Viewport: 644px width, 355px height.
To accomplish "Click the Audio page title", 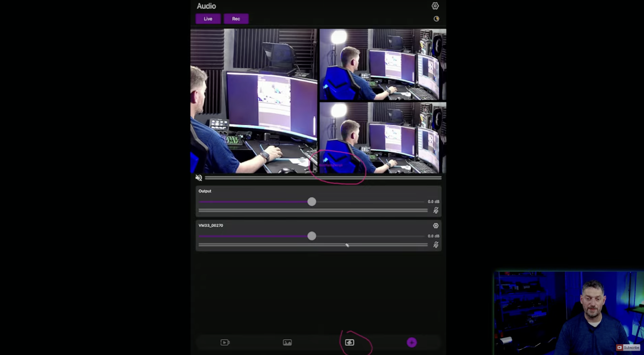I will (206, 6).
